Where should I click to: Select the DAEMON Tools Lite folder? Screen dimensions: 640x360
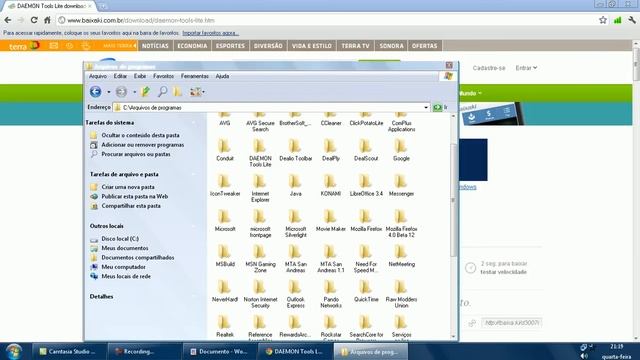[x=260, y=153]
